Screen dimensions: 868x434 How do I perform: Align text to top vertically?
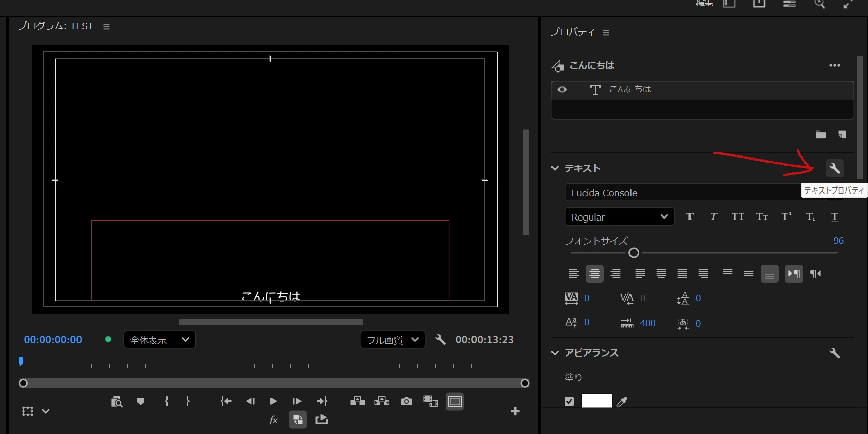[728, 273]
